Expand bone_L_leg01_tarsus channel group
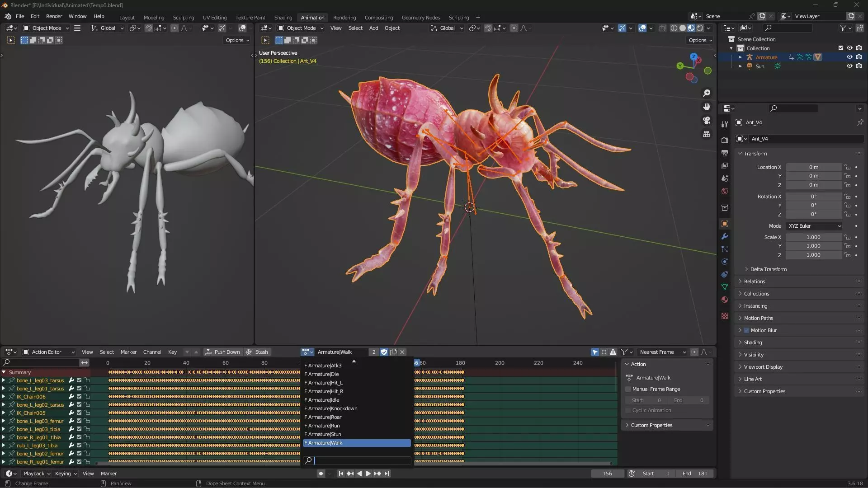Image resolution: width=868 pixels, height=488 pixels. pyautogui.click(x=4, y=389)
